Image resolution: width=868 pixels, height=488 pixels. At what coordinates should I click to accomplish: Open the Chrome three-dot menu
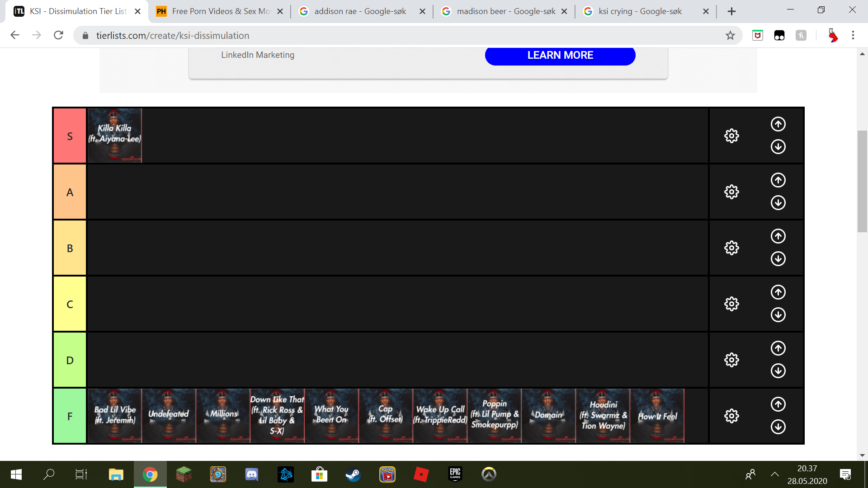coord(853,35)
